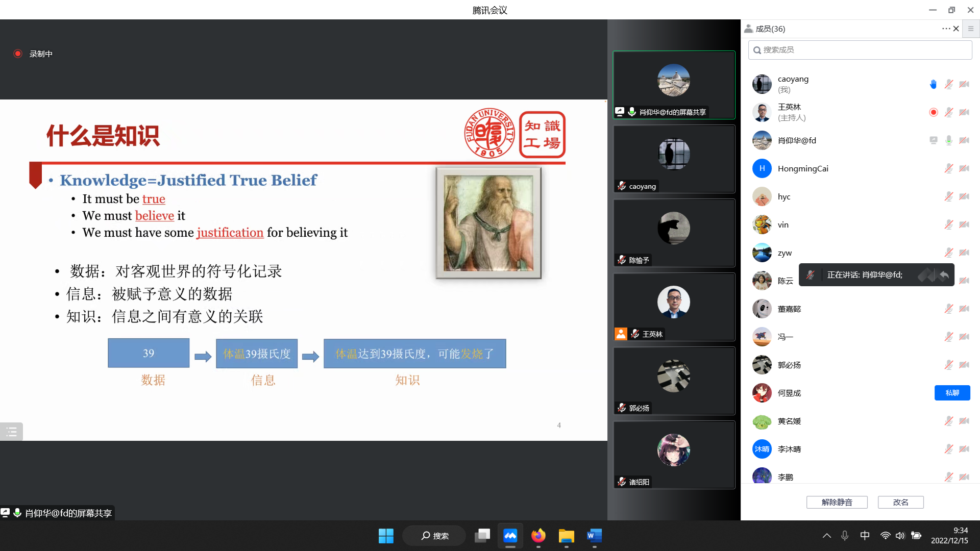The image size is (980, 551).
Task: Select the caoyang video tile
Action: pyautogui.click(x=674, y=159)
